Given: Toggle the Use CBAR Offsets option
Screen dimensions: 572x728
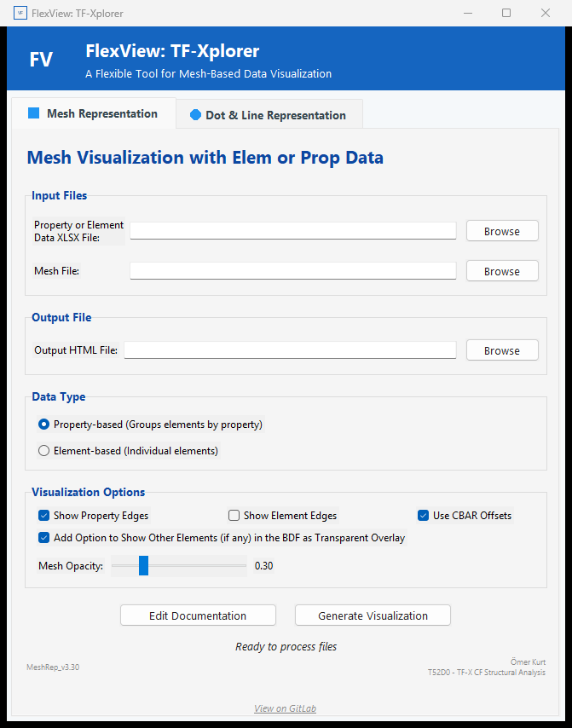Looking at the screenshot, I should [x=423, y=515].
